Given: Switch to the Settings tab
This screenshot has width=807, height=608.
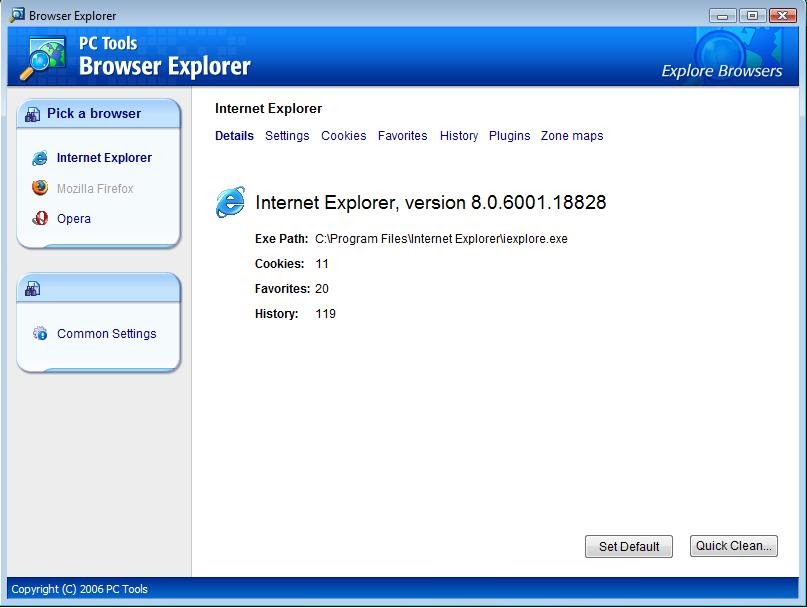Looking at the screenshot, I should pyautogui.click(x=287, y=136).
